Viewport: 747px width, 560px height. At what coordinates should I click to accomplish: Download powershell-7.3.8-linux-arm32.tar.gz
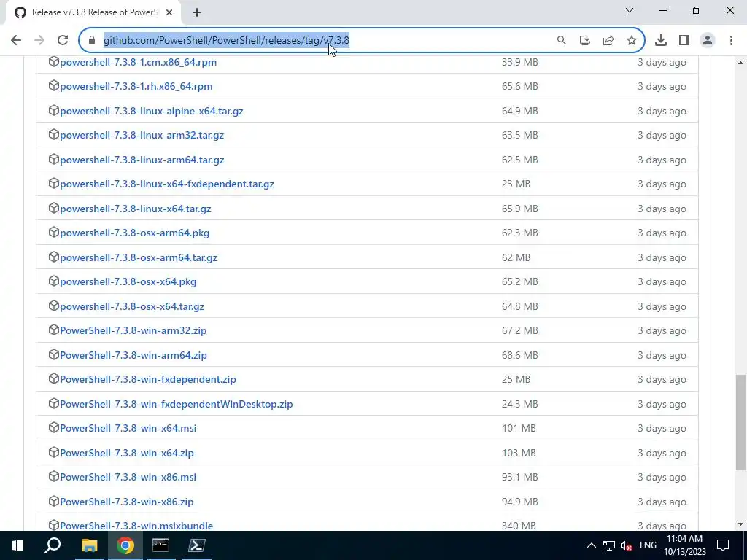[x=142, y=135]
